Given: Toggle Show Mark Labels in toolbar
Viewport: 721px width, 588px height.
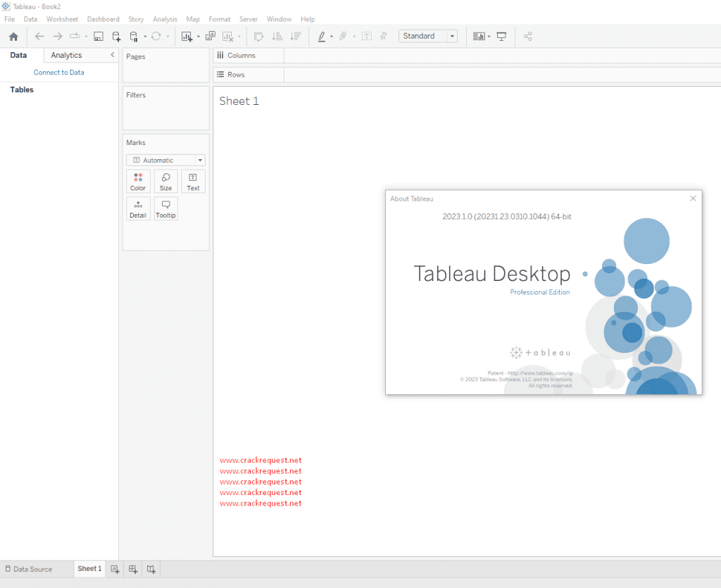Looking at the screenshot, I should pos(367,36).
